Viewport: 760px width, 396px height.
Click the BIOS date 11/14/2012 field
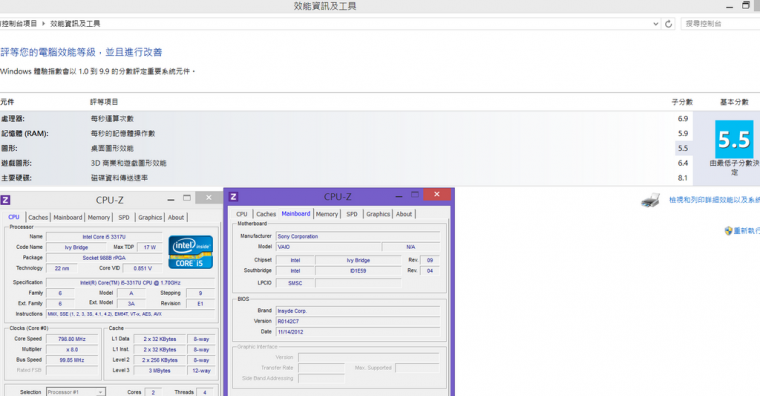(x=358, y=332)
